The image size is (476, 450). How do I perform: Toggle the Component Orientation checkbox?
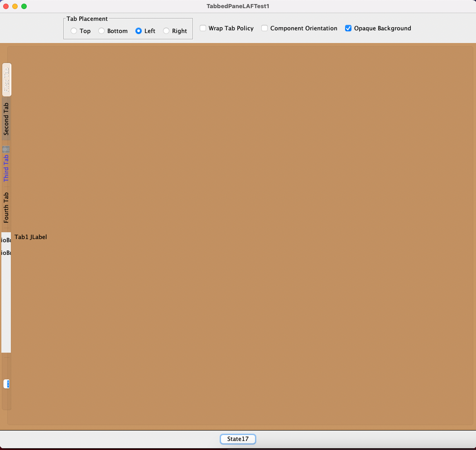(264, 28)
